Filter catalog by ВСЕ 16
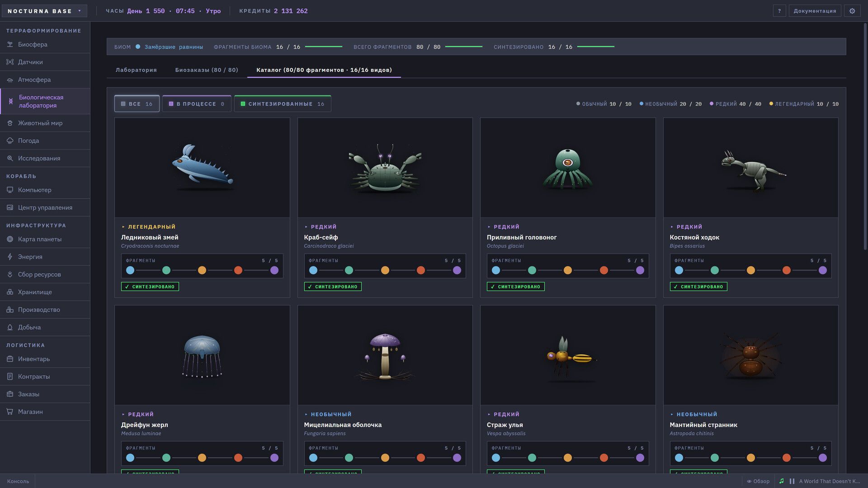The image size is (868, 488). pyautogui.click(x=137, y=104)
